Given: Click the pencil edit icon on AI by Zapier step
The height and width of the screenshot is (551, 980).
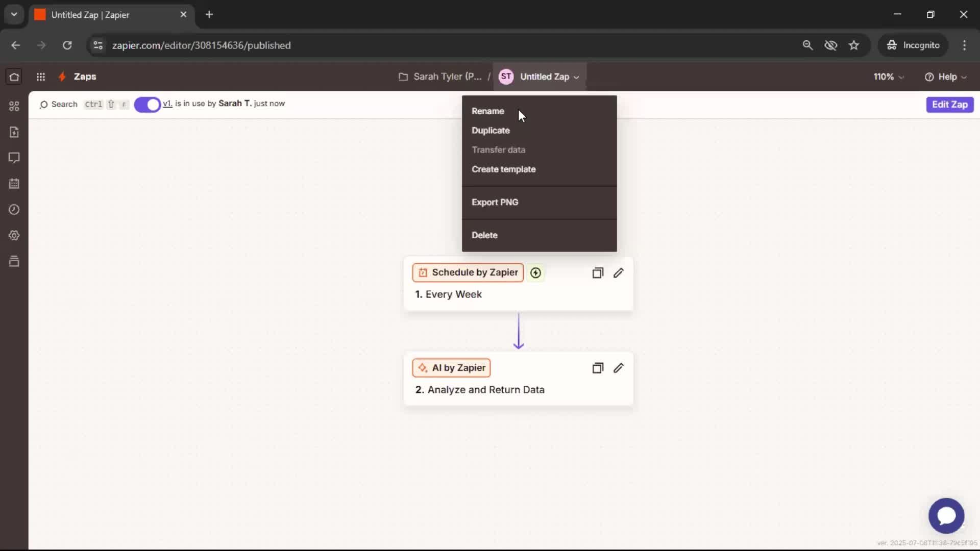Looking at the screenshot, I should (619, 368).
